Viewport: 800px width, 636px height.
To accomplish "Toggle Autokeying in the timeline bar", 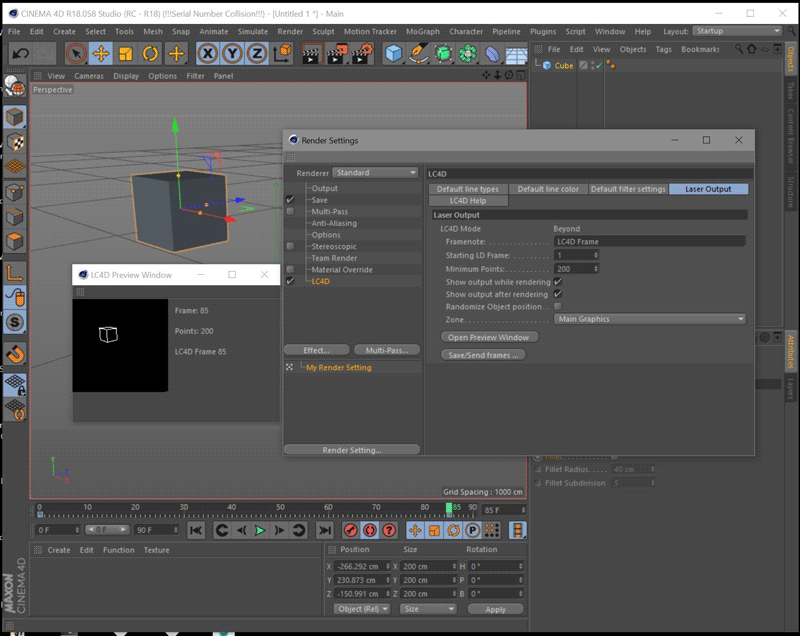I will [x=370, y=530].
